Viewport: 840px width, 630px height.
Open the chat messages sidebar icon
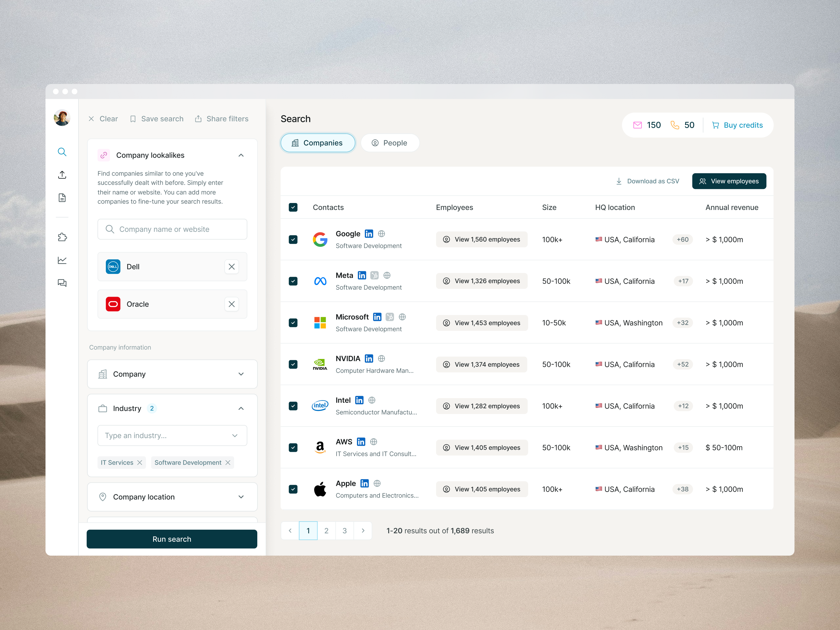[x=62, y=283]
